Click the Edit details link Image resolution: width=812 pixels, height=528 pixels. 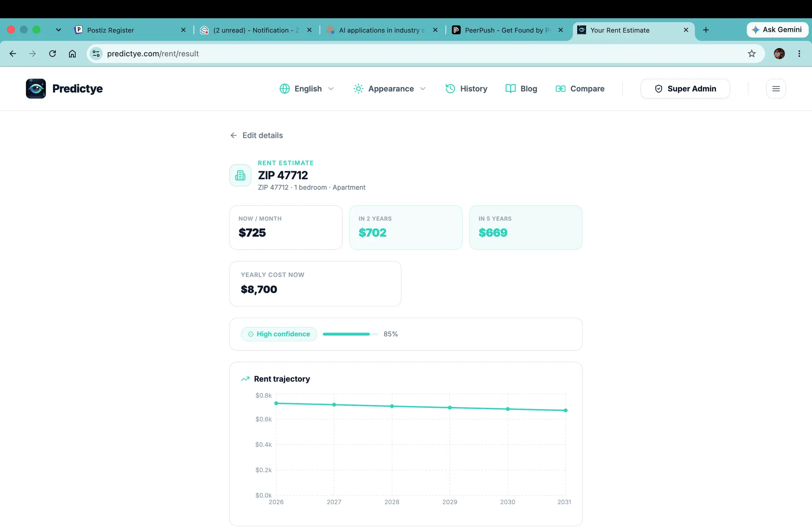(257, 136)
